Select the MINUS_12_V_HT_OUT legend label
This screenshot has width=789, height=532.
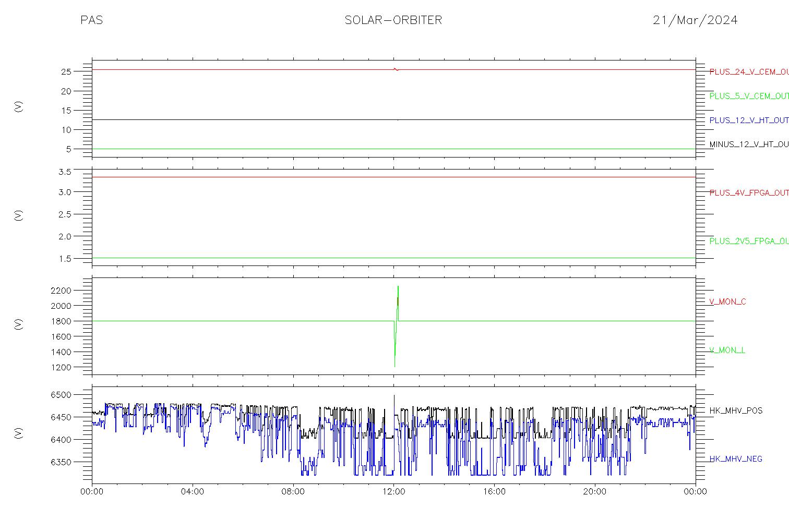click(749, 144)
